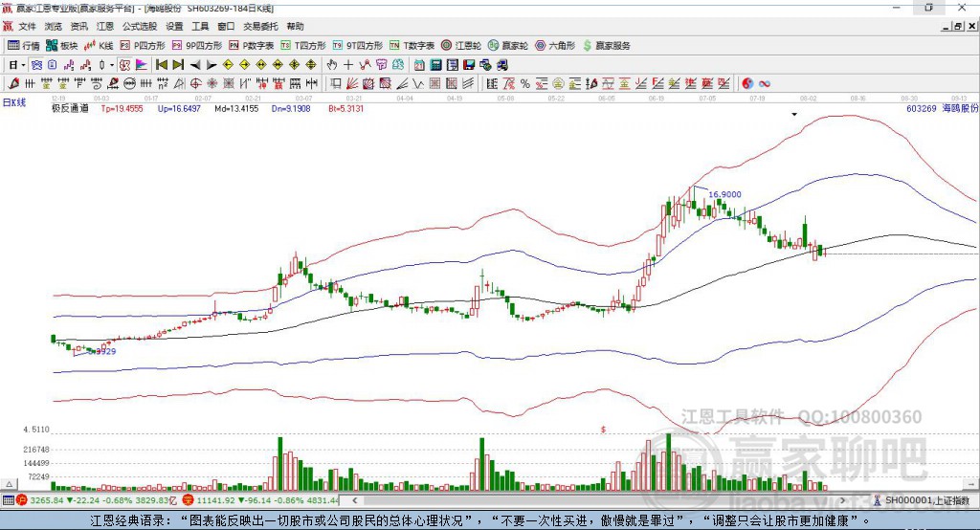Open the 江恩轮 Gann wheel
Image resolution: width=980 pixels, height=530 pixels.
point(461,46)
